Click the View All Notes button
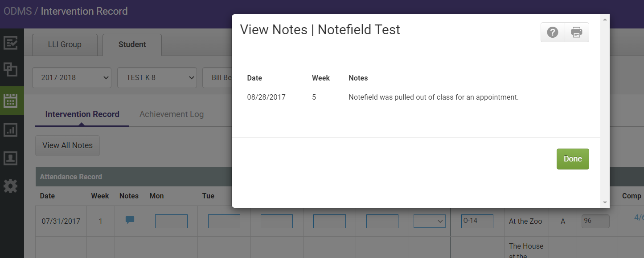The image size is (644, 258). point(67,145)
